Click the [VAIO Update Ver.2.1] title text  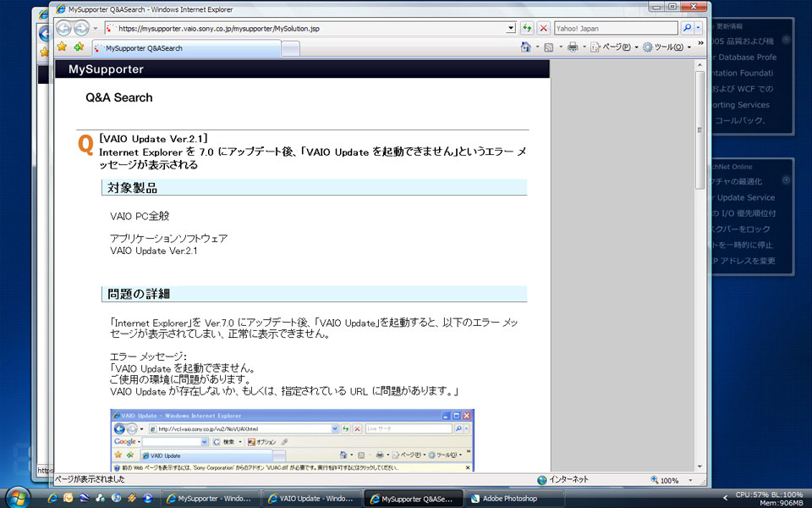point(153,139)
